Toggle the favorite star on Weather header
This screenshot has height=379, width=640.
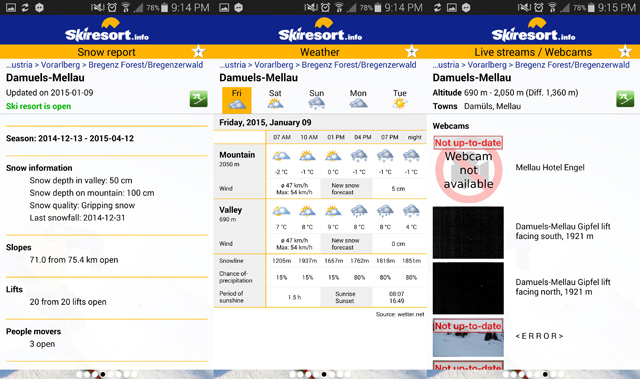(412, 51)
